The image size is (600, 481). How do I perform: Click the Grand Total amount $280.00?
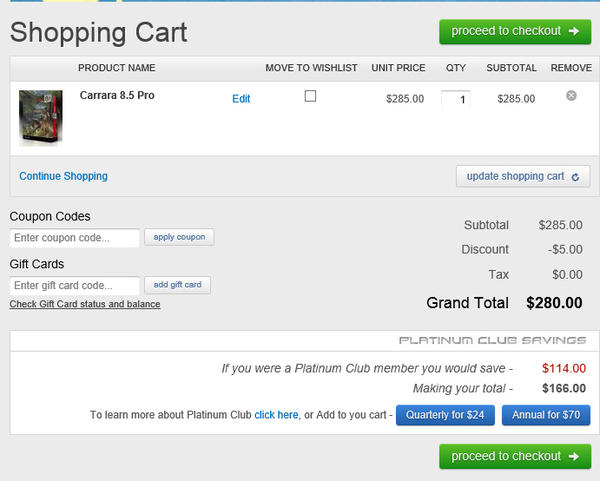pos(554,302)
